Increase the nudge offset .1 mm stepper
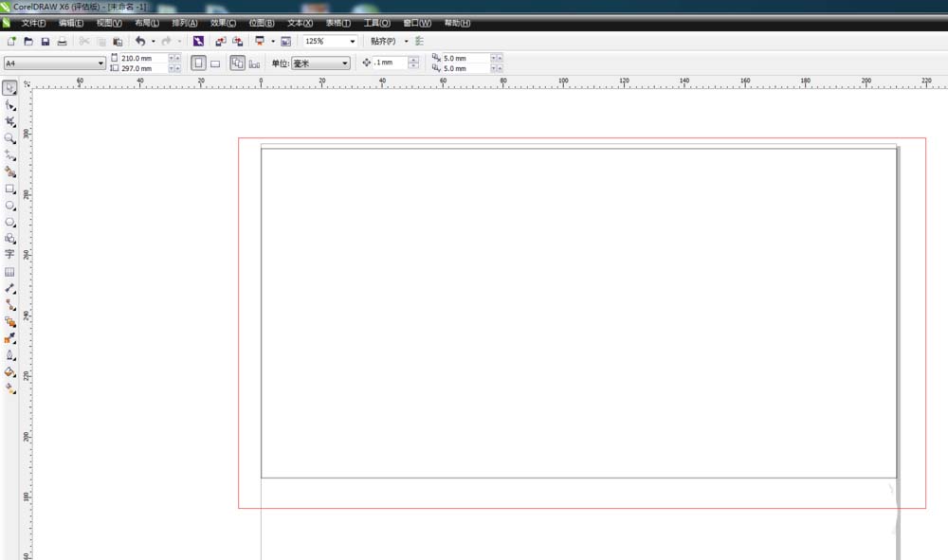This screenshot has height=560, width=948. tap(413, 60)
